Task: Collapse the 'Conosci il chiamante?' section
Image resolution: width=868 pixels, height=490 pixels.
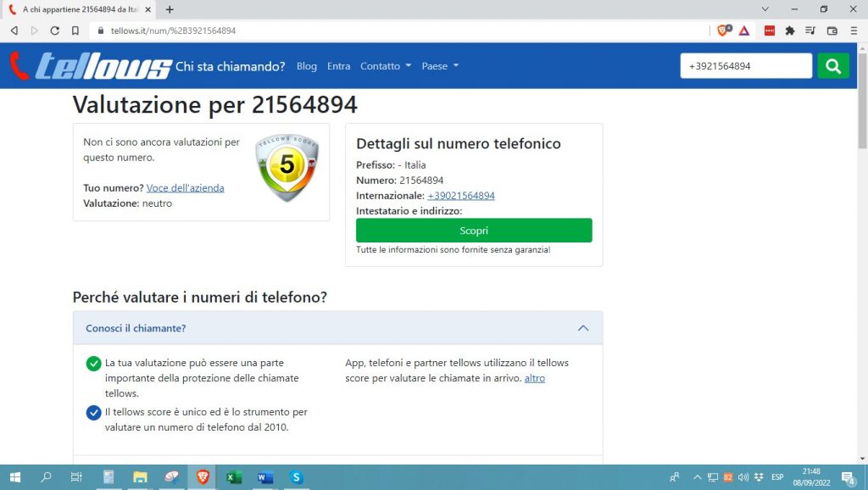Action: click(583, 328)
